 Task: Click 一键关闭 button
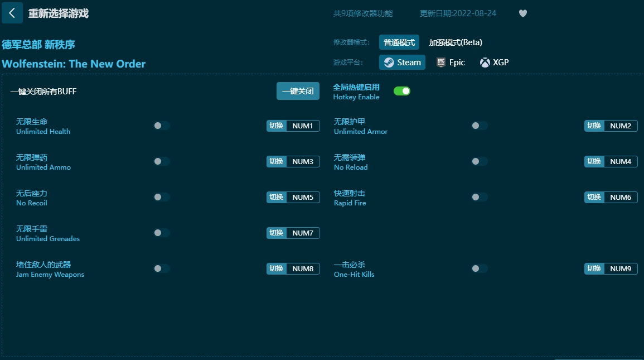click(x=298, y=91)
